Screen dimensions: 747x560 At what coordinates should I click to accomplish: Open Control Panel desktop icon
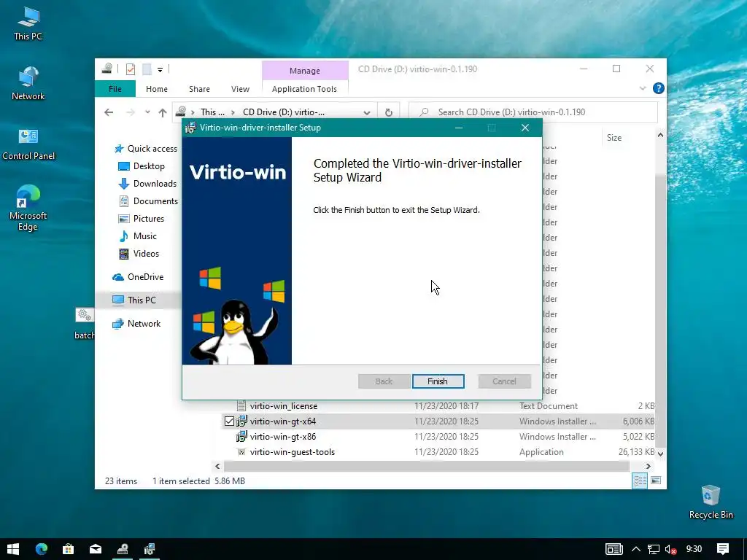click(x=28, y=144)
